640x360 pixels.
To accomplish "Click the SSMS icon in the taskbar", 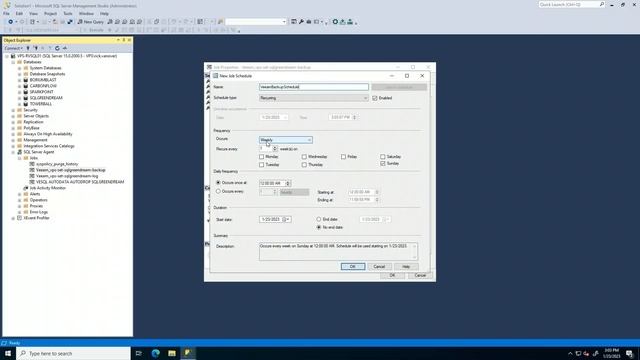I will [x=188, y=353].
